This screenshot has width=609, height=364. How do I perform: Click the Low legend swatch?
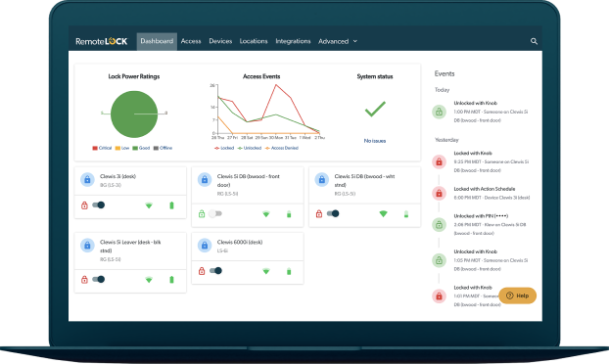coord(117,148)
